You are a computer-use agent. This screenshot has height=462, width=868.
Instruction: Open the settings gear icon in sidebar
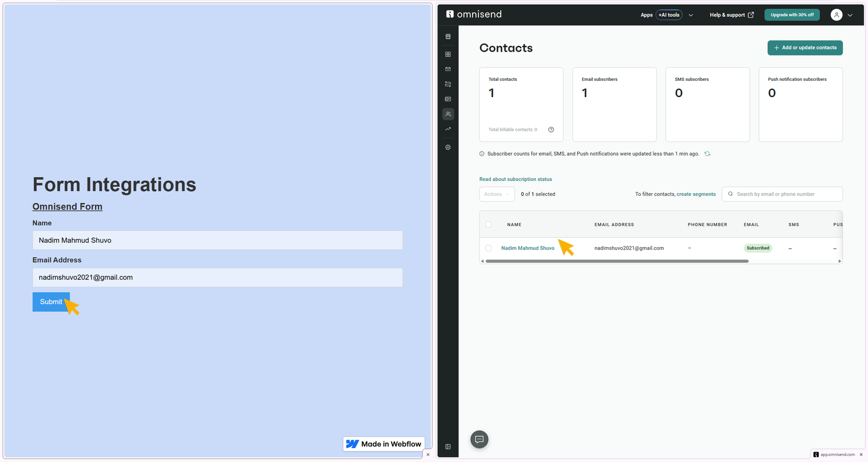click(448, 148)
